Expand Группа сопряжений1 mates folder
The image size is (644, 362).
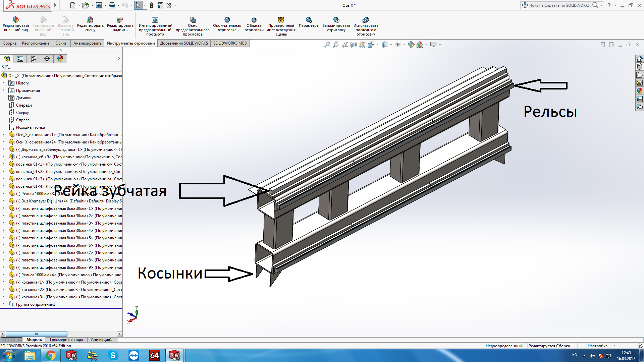3,304
